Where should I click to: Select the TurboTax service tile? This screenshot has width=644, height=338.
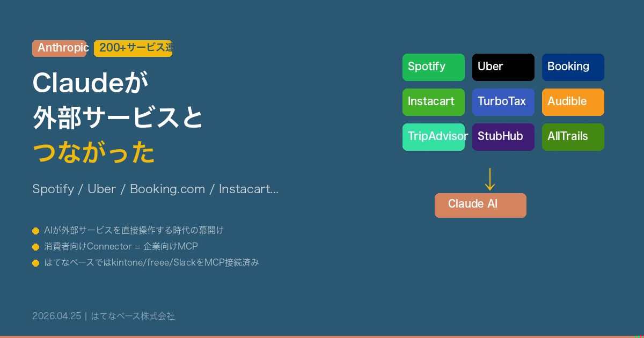pos(503,102)
